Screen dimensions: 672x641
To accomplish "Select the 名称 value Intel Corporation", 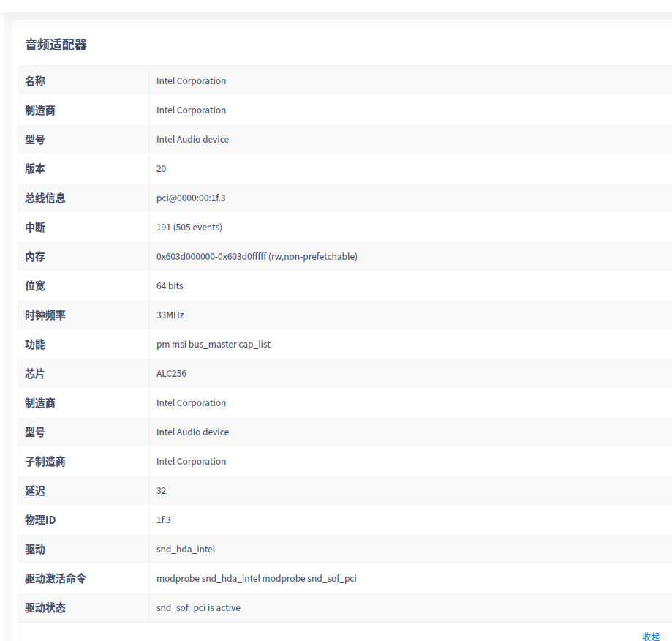I will pos(191,81).
